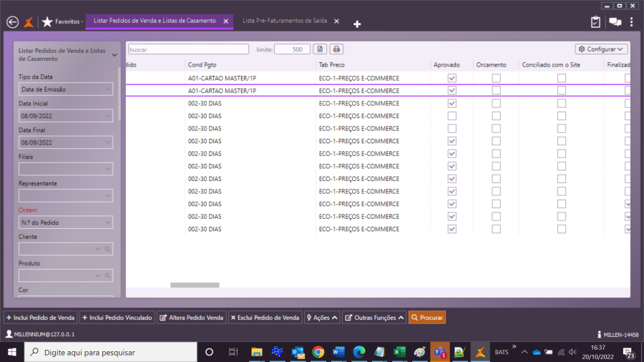Print the list with the printer icon
Screen dimensions: 644x362
click(336, 49)
